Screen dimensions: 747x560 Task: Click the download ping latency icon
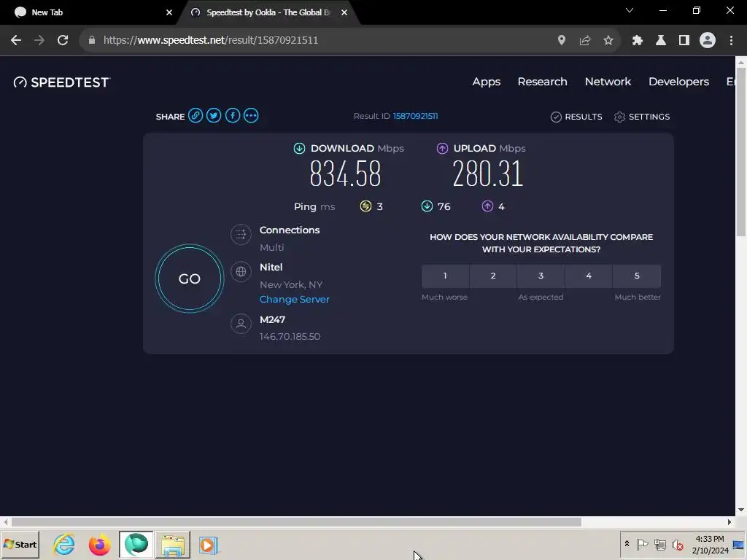point(427,206)
